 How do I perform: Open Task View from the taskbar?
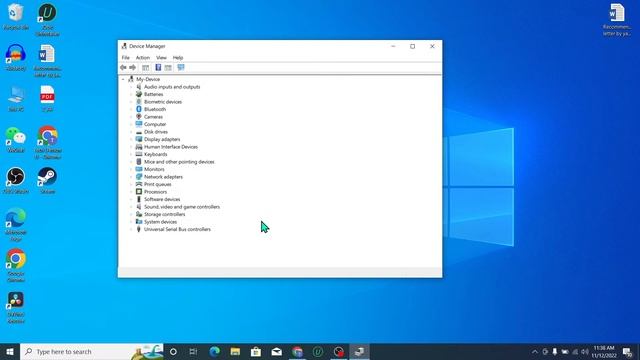tap(193, 351)
